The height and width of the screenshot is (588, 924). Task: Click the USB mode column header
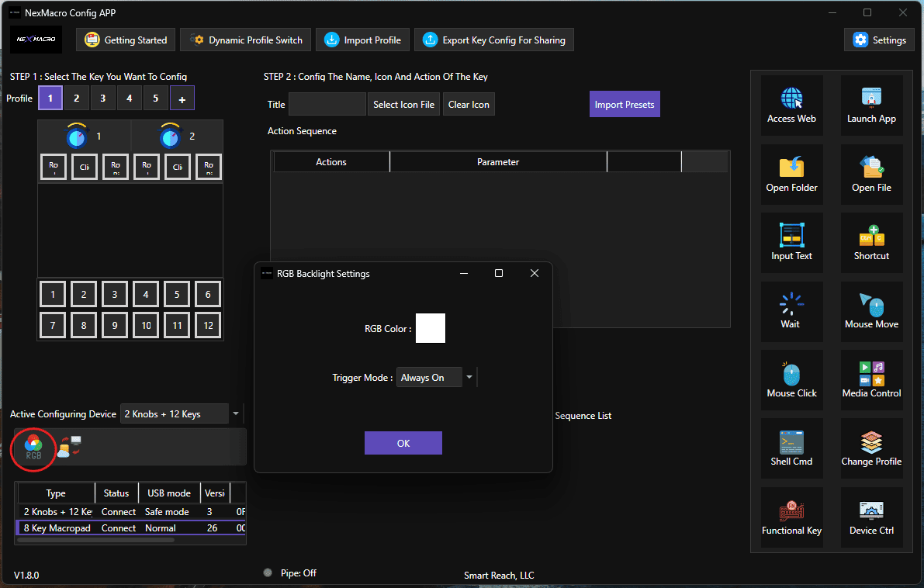pyautogui.click(x=169, y=493)
